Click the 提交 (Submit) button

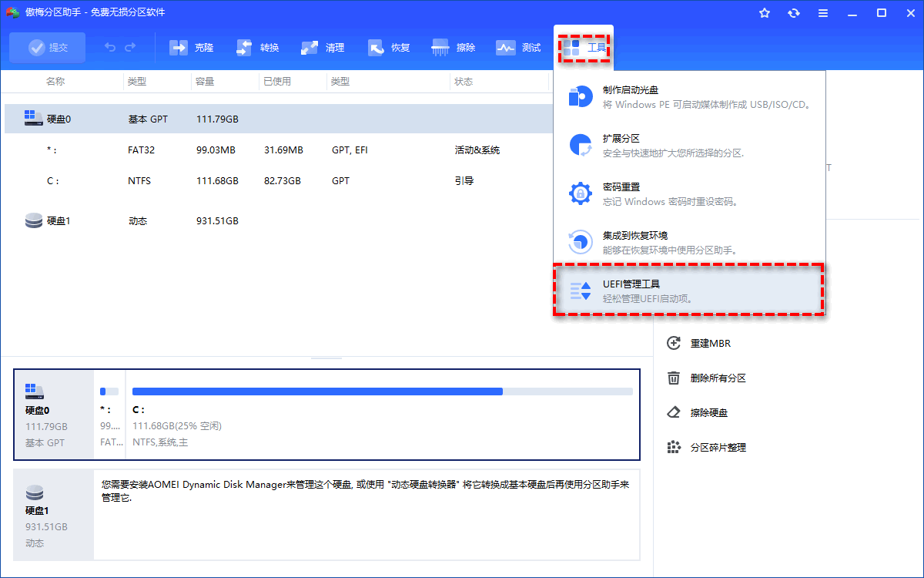click(47, 47)
